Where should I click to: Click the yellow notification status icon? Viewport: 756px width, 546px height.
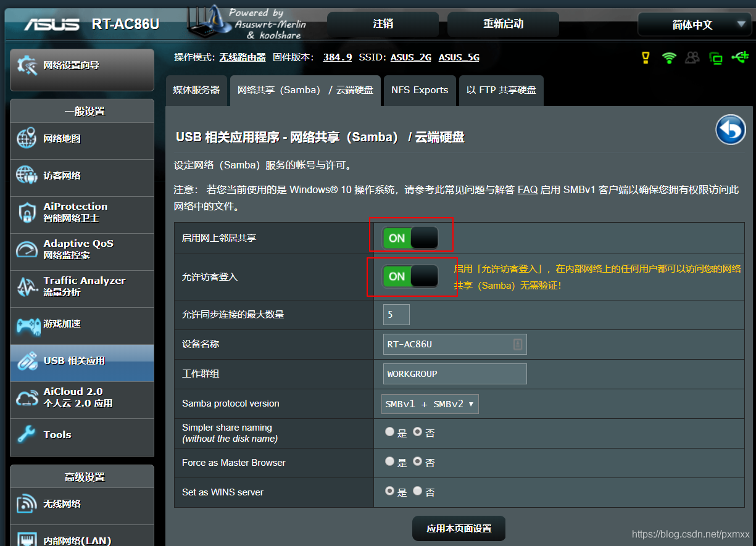pos(646,58)
